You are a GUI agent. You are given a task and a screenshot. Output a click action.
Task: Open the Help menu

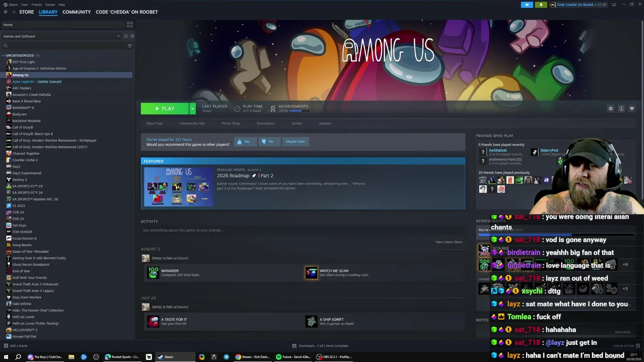[x=61, y=5]
